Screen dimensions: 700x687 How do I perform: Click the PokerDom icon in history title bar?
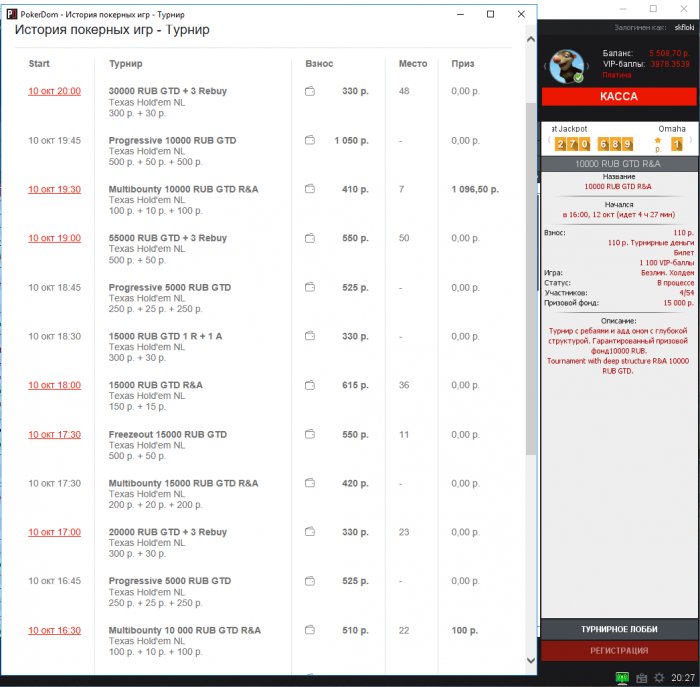coord(12,14)
